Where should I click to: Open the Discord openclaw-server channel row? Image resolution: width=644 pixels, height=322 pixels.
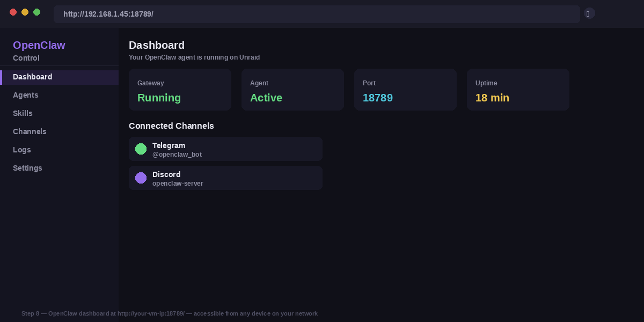[225, 178]
